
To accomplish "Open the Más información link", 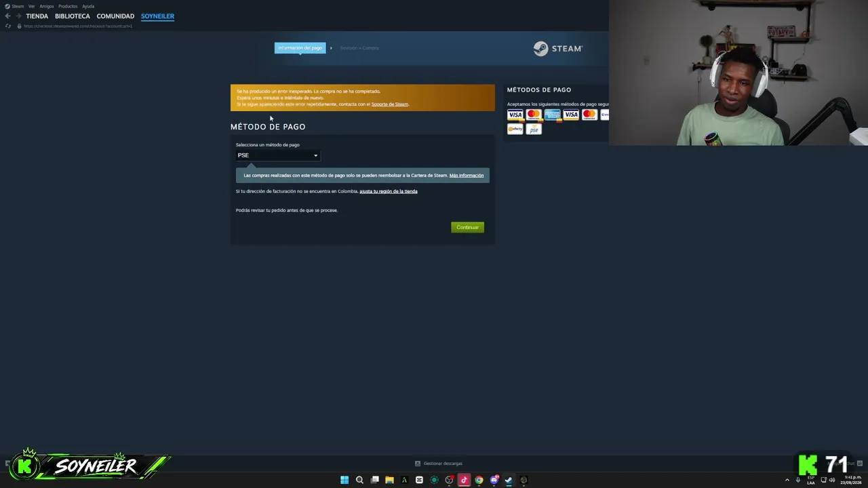I will click(467, 176).
